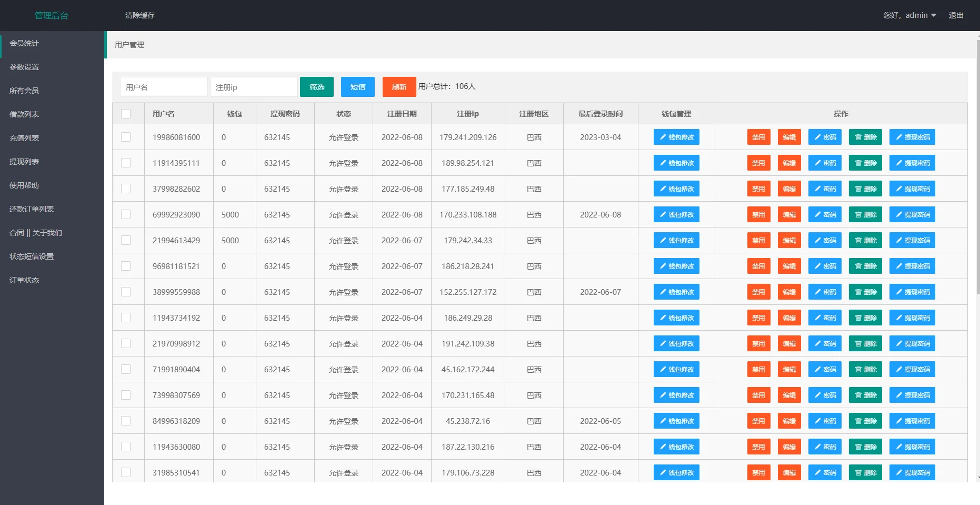The width and height of the screenshot is (980, 505).
Task: Click withdrawal password button for user 11943630080
Action: point(912,447)
